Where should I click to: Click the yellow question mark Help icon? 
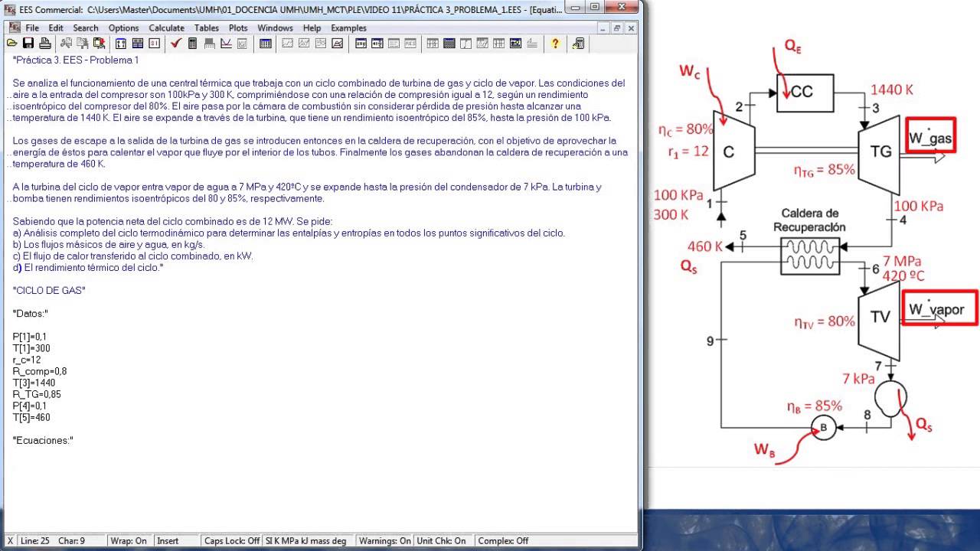coord(555,44)
